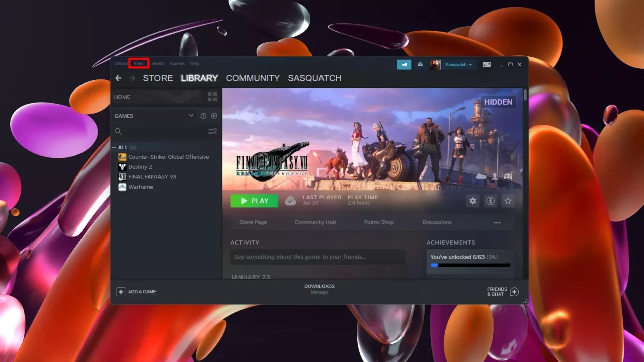The height and width of the screenshot is (362, 644).
Task: Switch to the STORE tab
Action: [x=158, y=78]
